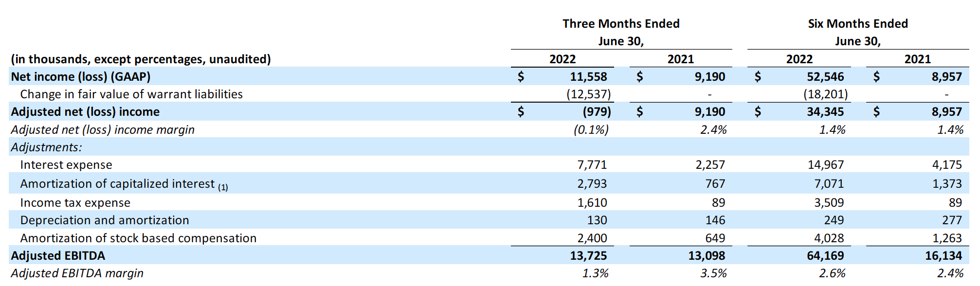Select the adjusted net loss value (979)
The height and width of the screenshot is (286, 980).
click(597, 112)
